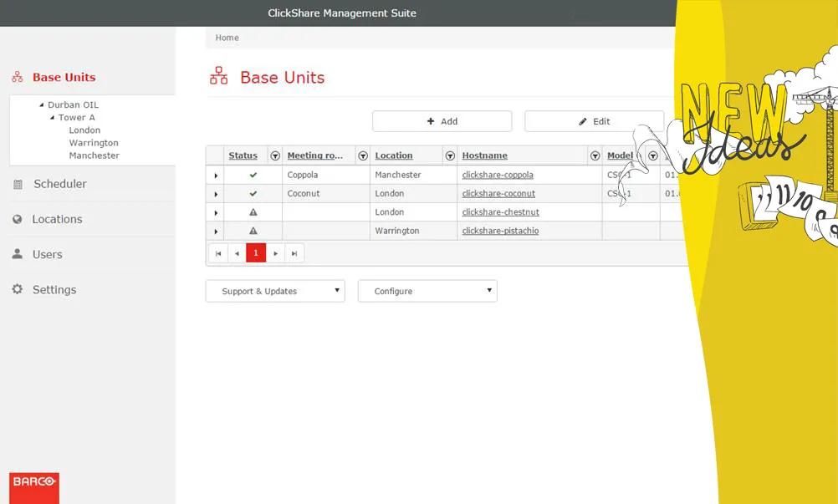Go to the first page of results
This screenshot has width=838, height=504.
pos(217,253)
